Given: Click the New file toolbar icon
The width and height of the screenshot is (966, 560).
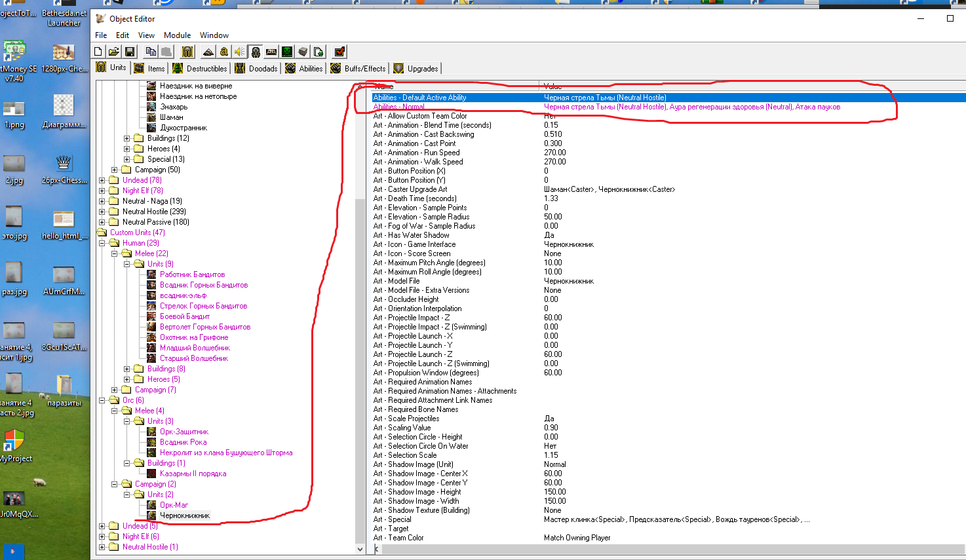Looking at the screenshot, I should tap(98, 52).
